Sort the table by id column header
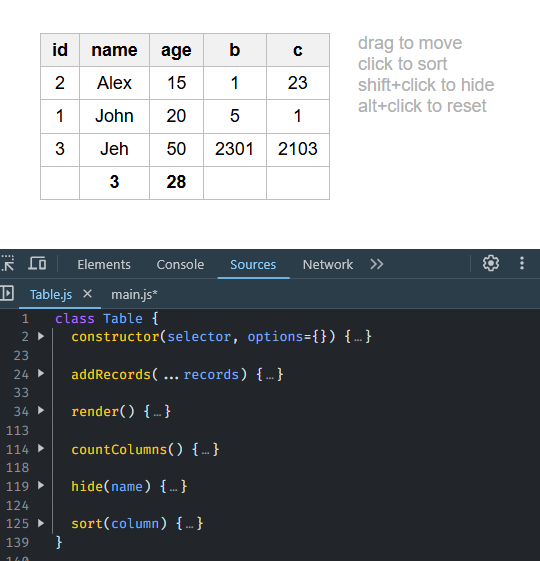The image size is (540, 561). point(60,50)
